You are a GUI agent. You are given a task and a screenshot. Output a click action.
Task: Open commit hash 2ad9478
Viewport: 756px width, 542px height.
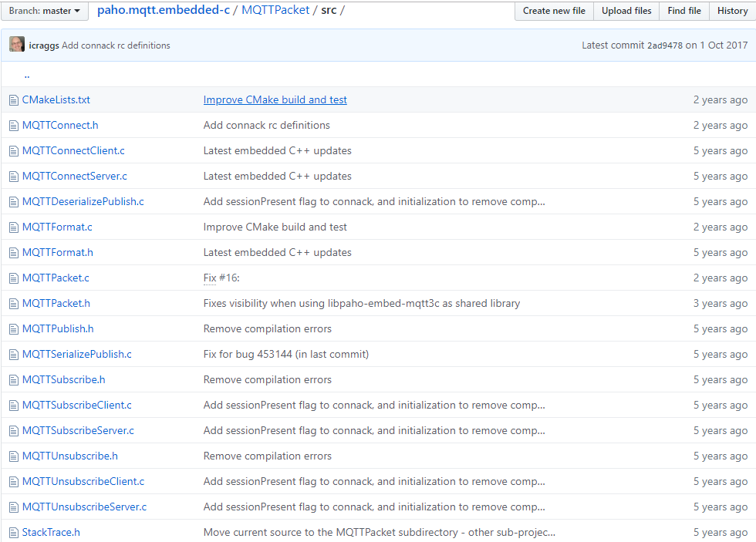[665, 45]
